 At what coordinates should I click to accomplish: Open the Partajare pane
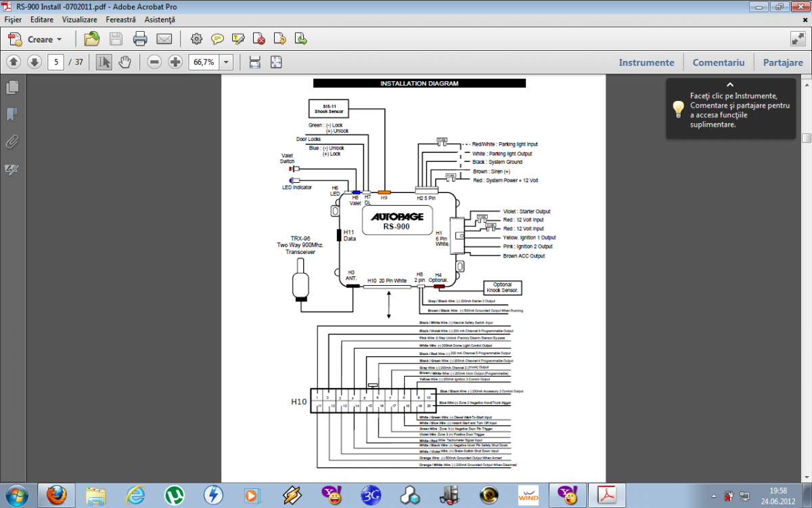pos(783,62)
